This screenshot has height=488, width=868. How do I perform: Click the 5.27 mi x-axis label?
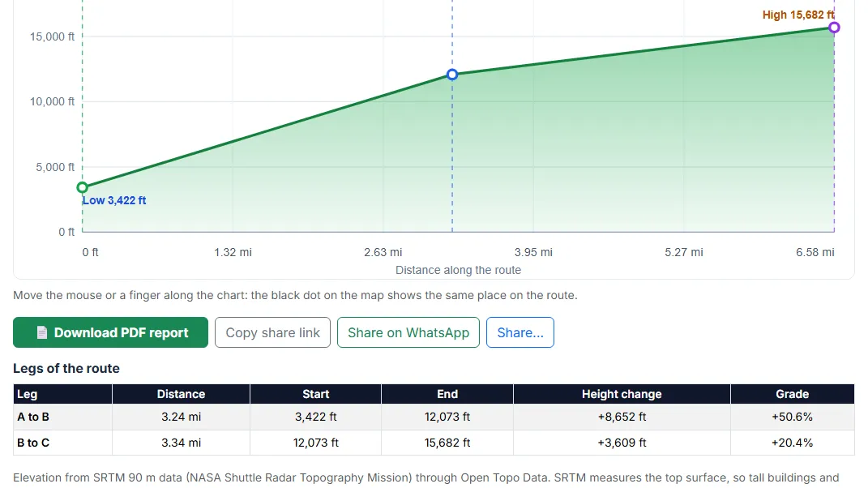[684, 252]
